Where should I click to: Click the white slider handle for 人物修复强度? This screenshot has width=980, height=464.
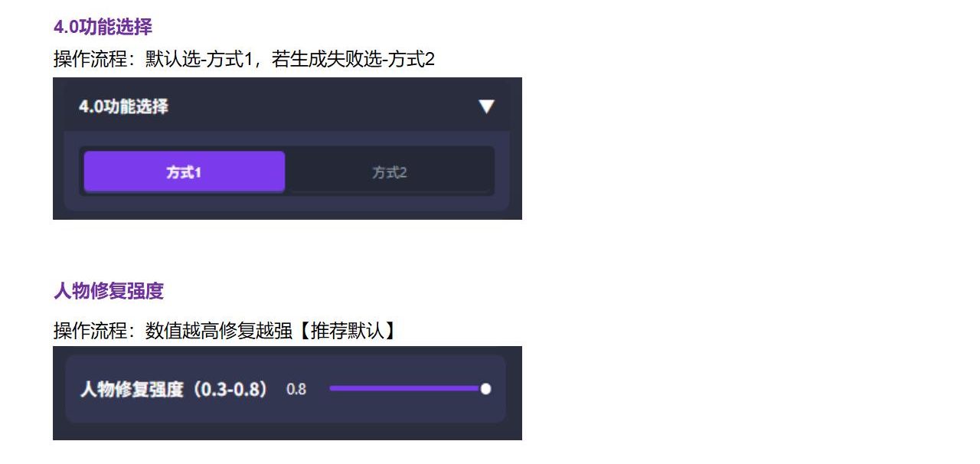coord(485,389)
